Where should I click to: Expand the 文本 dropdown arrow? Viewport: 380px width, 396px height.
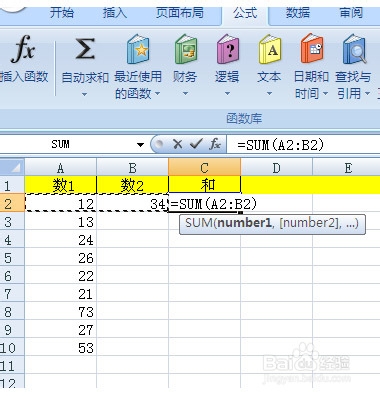tap(269, 94)
